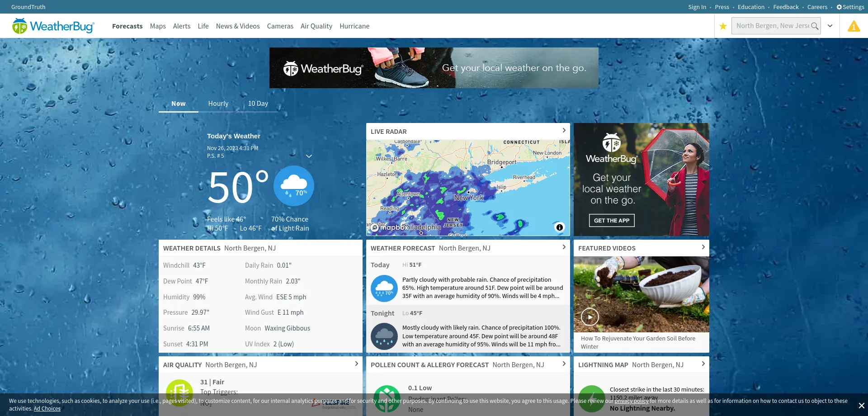Click the pollen icon in allergy panel
This screenshot has width=868, height=416.
coord(387,398)
